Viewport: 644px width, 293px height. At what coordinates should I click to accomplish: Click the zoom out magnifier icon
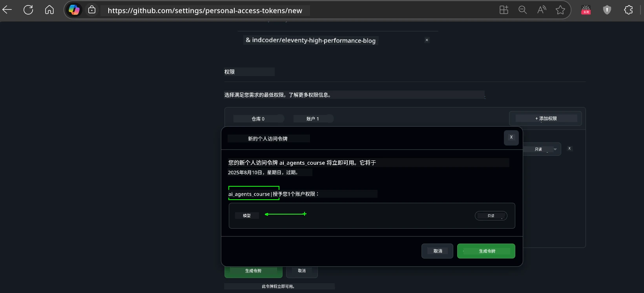tap(522, 10)
